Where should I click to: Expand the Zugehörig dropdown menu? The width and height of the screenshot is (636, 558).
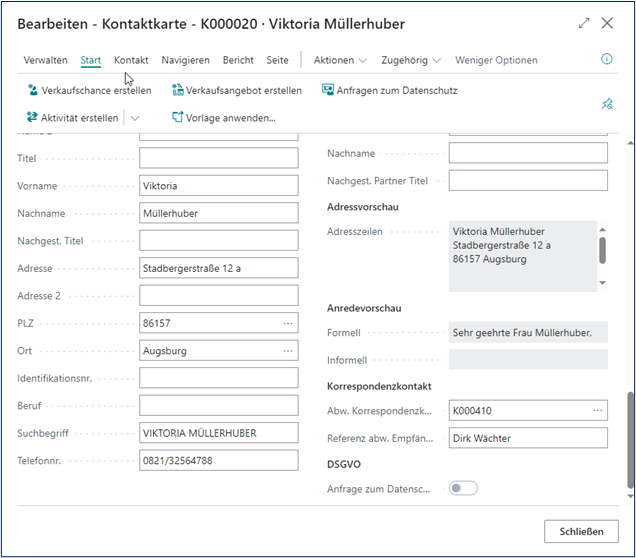tap(411, 60)
